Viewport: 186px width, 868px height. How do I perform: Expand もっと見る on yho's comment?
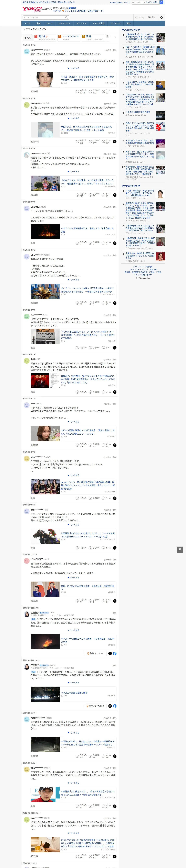[73, 280]
